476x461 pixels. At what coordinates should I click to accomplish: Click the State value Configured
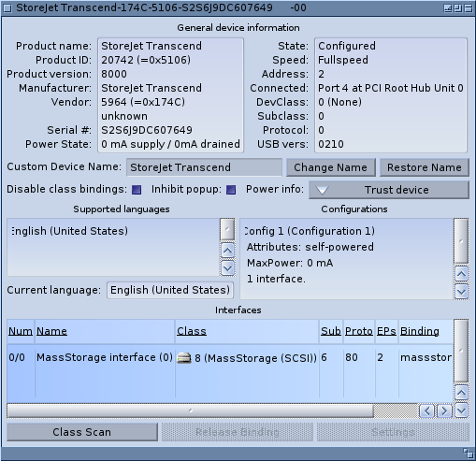(347, 46)
